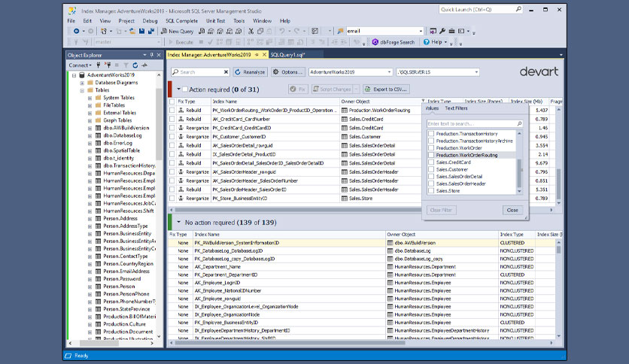629x364 pixels.
Task: Collapse the AdventureWorks2019 tree node
Action: 74,75
